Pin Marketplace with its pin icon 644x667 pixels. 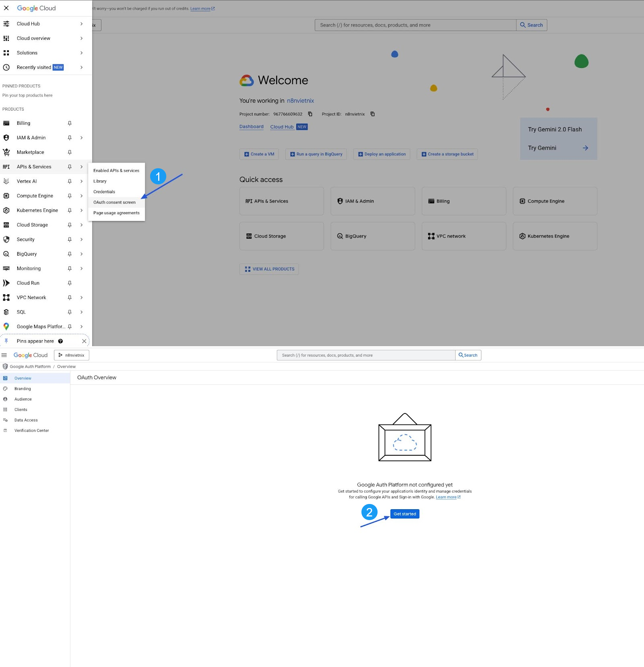point(70,152)
